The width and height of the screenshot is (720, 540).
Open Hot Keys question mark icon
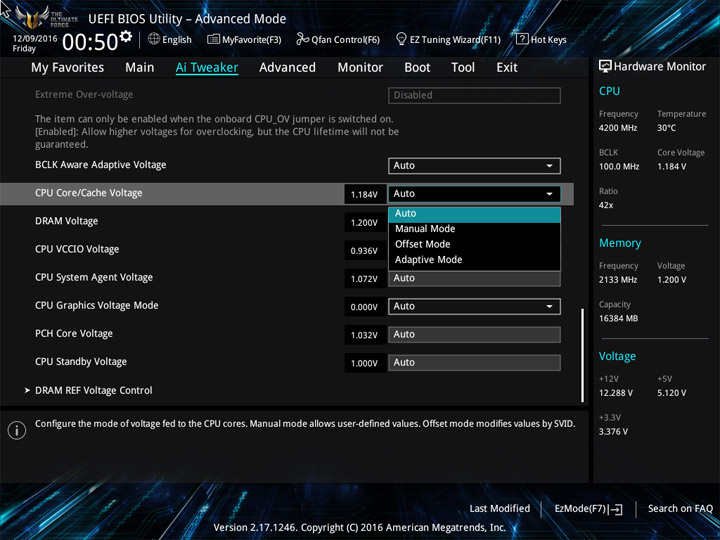coord(522,39)
